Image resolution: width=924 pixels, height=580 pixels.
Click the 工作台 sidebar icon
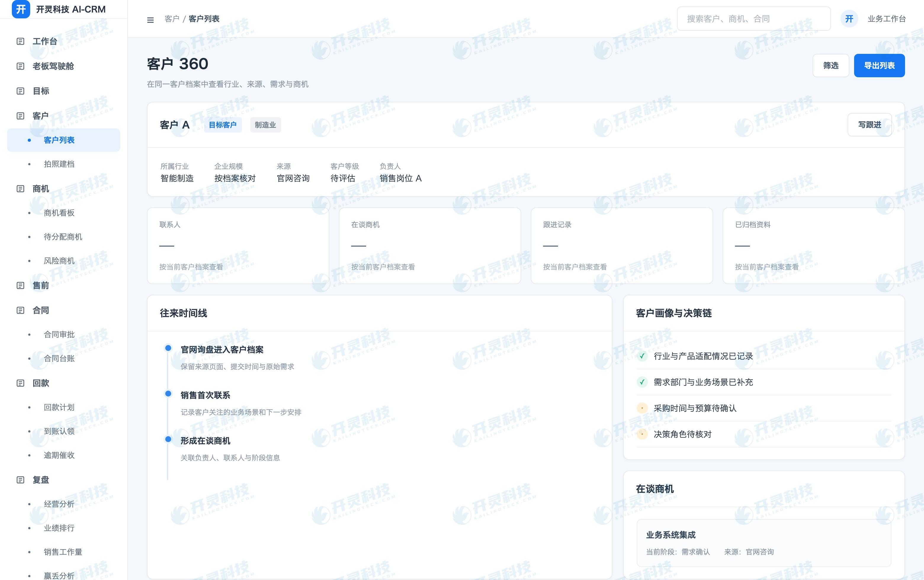click(x=21, y=41)
